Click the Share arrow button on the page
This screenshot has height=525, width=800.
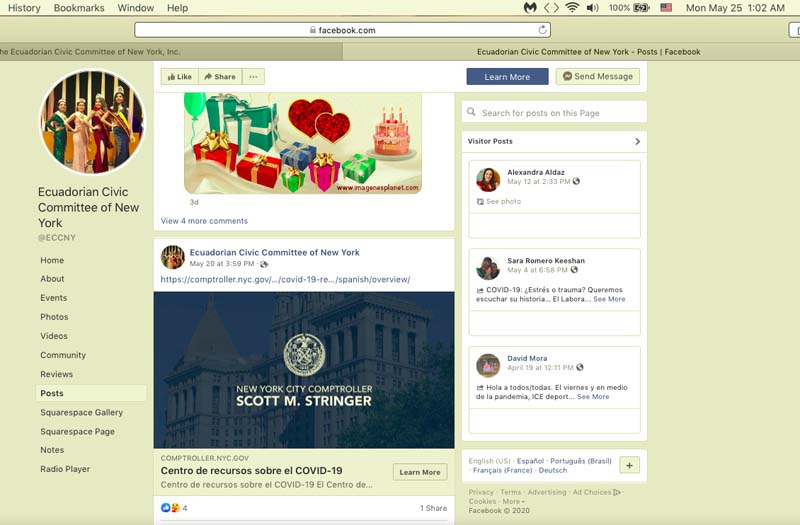coord(220,77)
